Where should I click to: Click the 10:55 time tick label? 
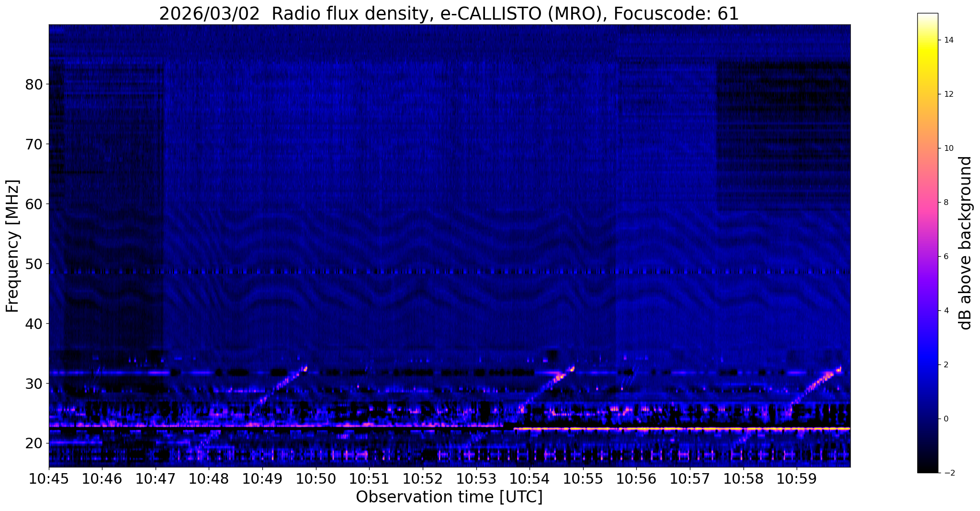pos(583,478)
